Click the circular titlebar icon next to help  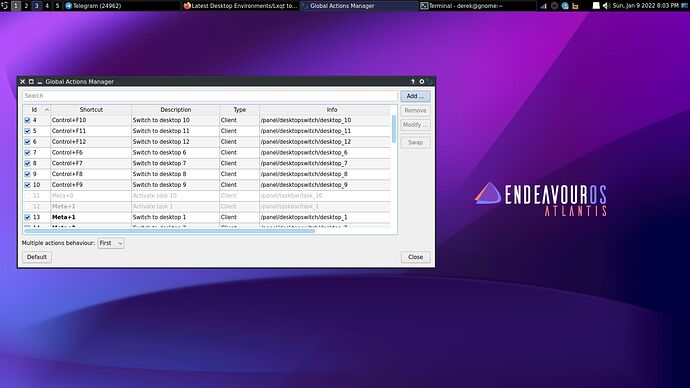(x=422, y=81)
